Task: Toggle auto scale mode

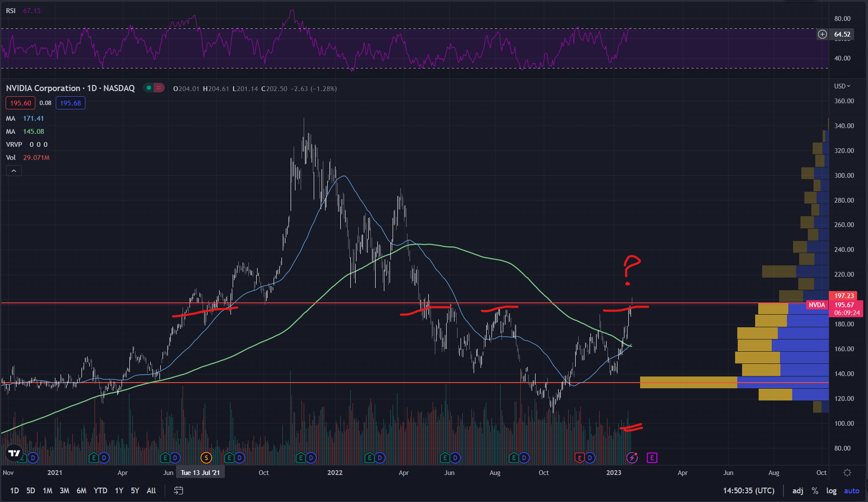Action: (x=851, y=491)
